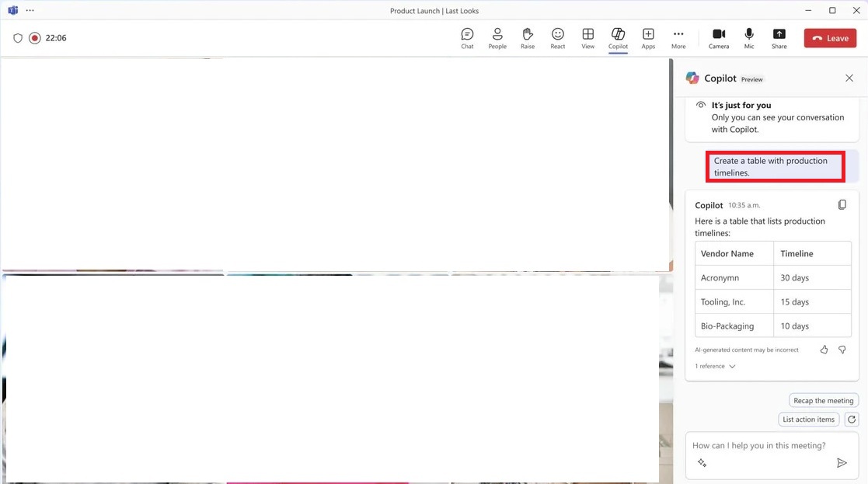Click the Timeline column header
868x484 pixels.
pyautogui.click(x=812, y=253)
